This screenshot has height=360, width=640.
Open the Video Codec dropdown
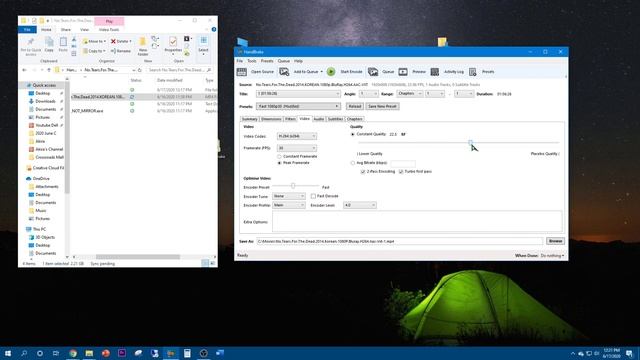[297, 136]
